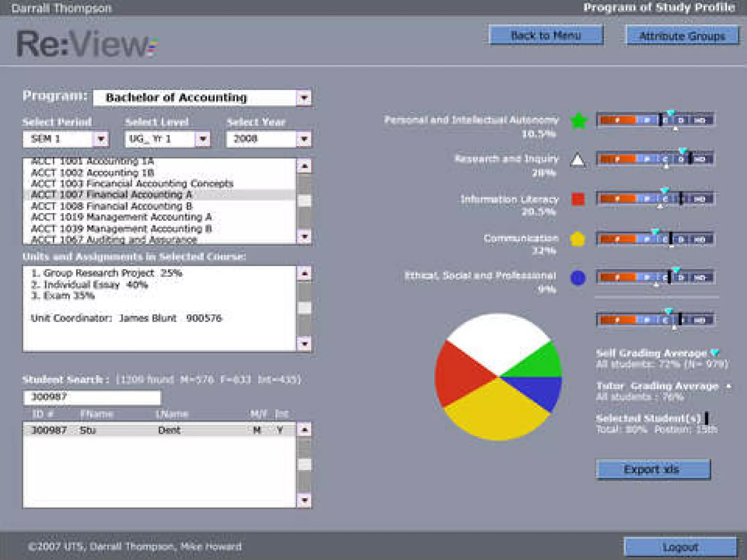Open Attribute Groups
The image size is (747, 560).
682,36
